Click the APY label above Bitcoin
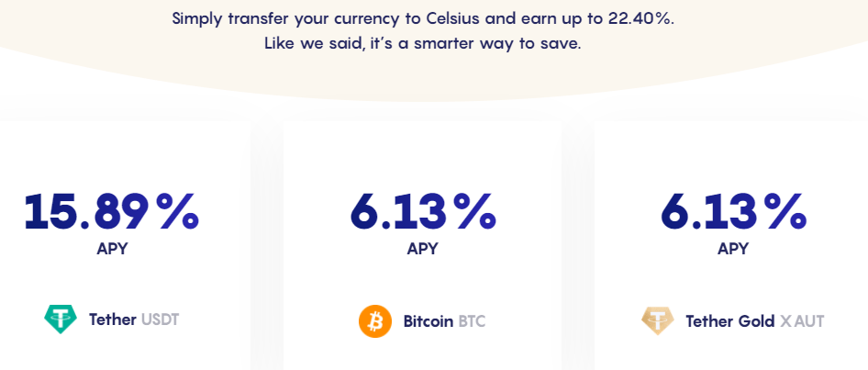 point(422,249)
